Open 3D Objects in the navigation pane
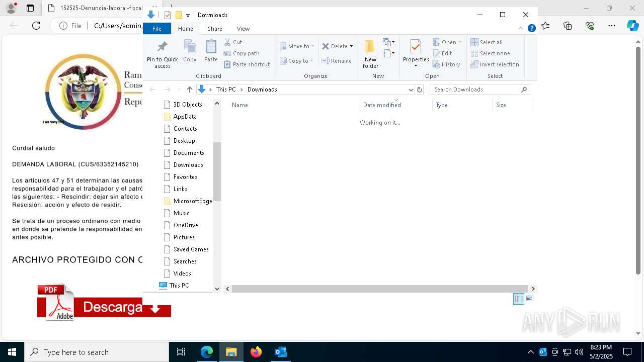The width and height of the screenshot is (644, 362). point(188,105)
